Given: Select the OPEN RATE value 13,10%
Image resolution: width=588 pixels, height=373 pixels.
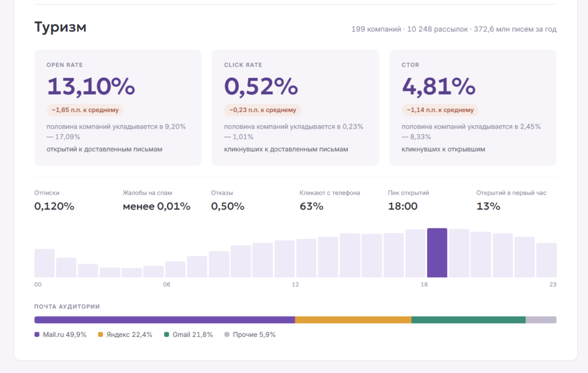Looking at the screenshot, I should pos(91,86).
